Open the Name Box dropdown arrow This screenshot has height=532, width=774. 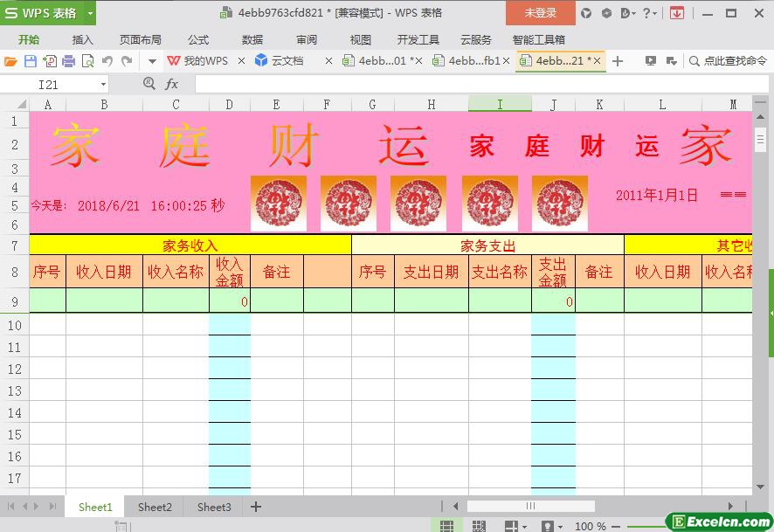[103, 85]
